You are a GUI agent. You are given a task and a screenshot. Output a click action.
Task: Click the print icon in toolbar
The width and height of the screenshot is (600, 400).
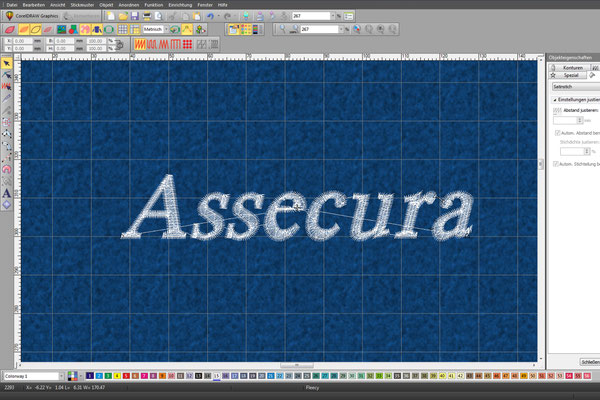(x=147, y=16)
